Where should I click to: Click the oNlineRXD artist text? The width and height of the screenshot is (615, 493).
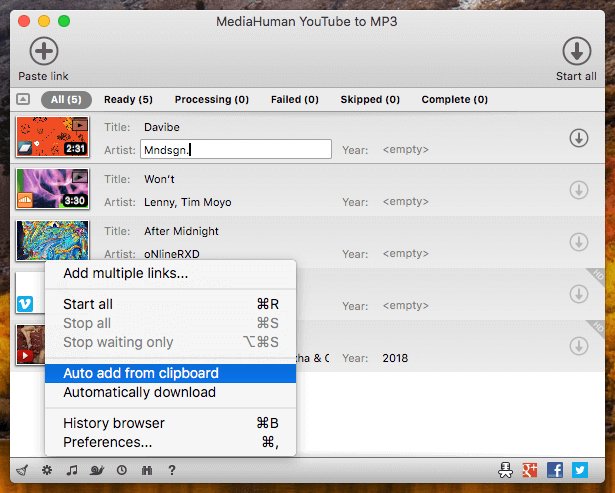(172, 254)
